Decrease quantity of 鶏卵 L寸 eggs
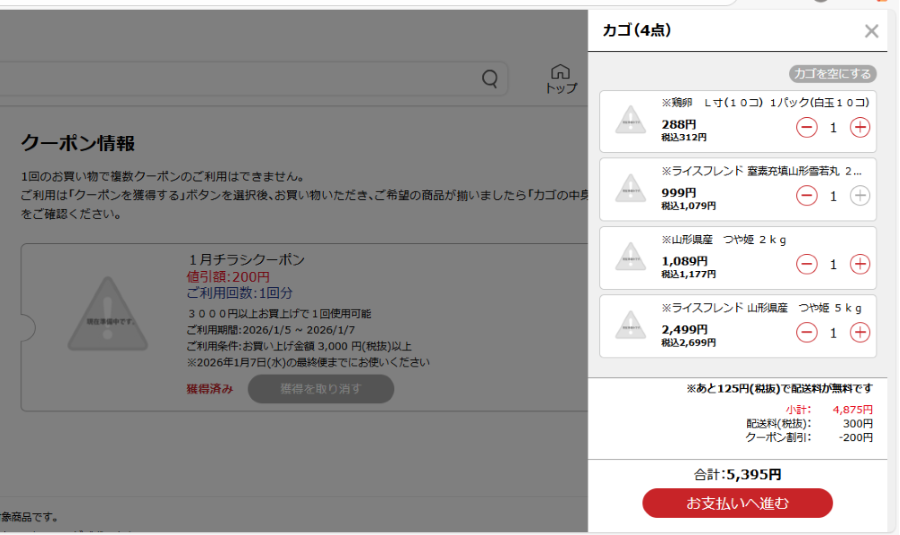 pos(806,128)
